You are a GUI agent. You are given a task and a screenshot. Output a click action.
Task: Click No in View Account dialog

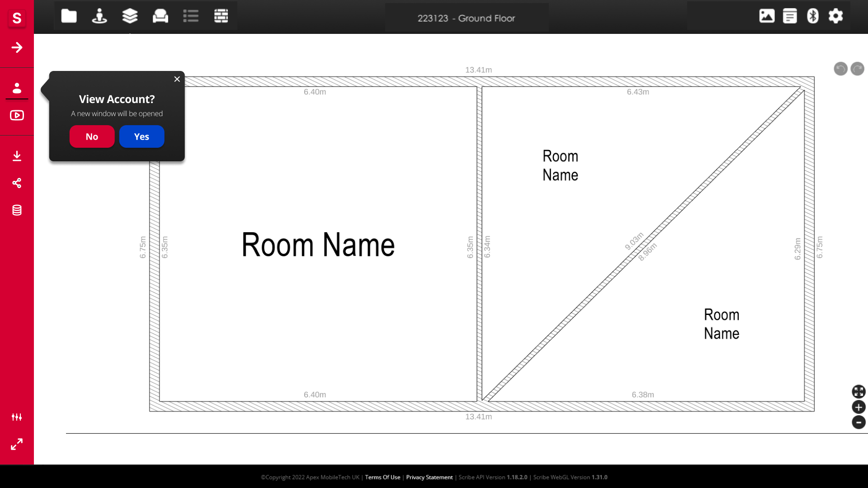point(92,136)
